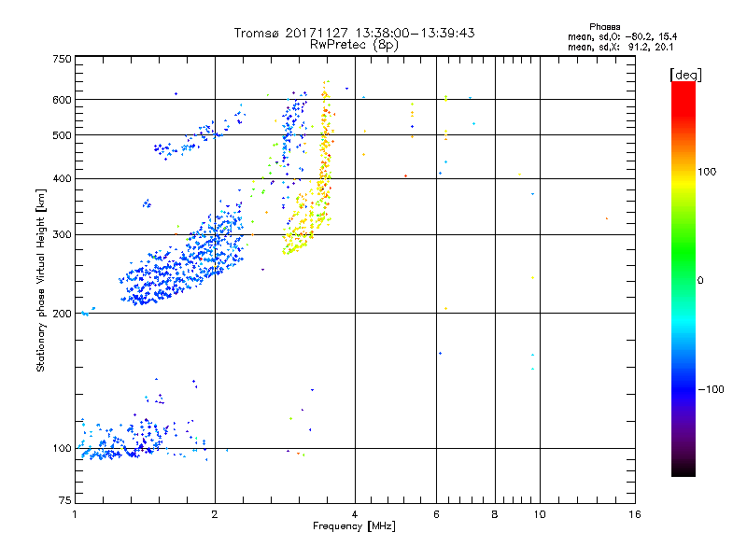Image resolution: width=747 pixels, height=560 pixels.
Task: Click the x-axis title "Frequency [MHz]"
Action: [x=354, y=526]
